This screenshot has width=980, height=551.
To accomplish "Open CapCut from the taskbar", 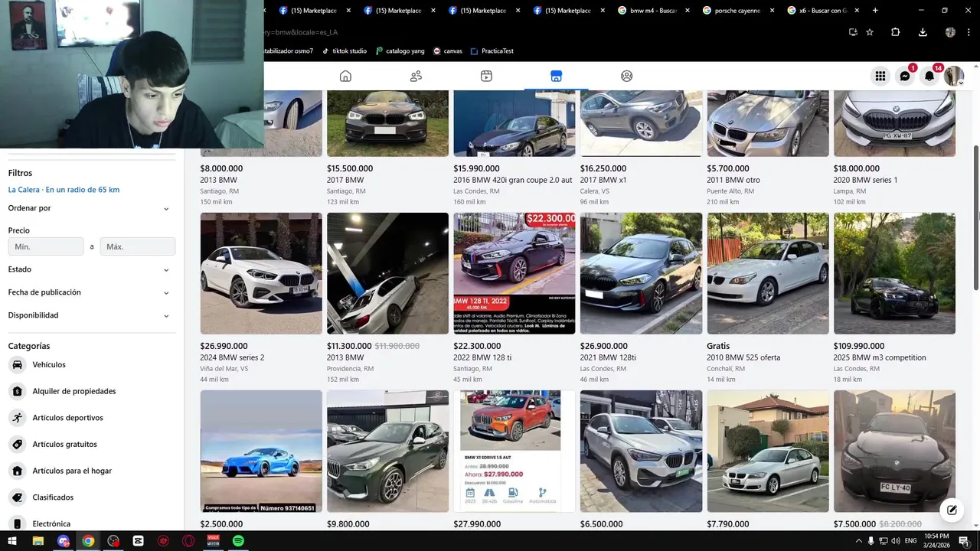I will (138, 541).
